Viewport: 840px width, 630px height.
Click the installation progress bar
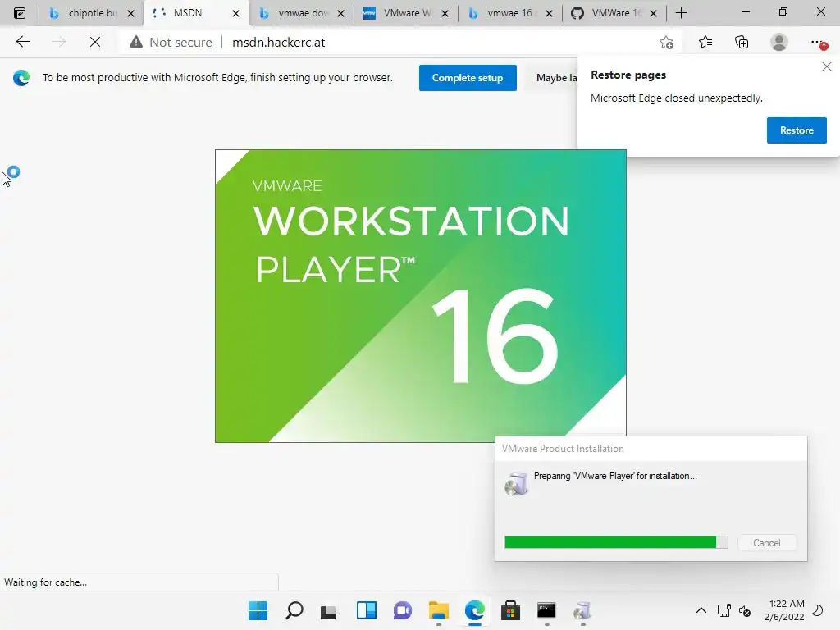(x=616, y=542)
